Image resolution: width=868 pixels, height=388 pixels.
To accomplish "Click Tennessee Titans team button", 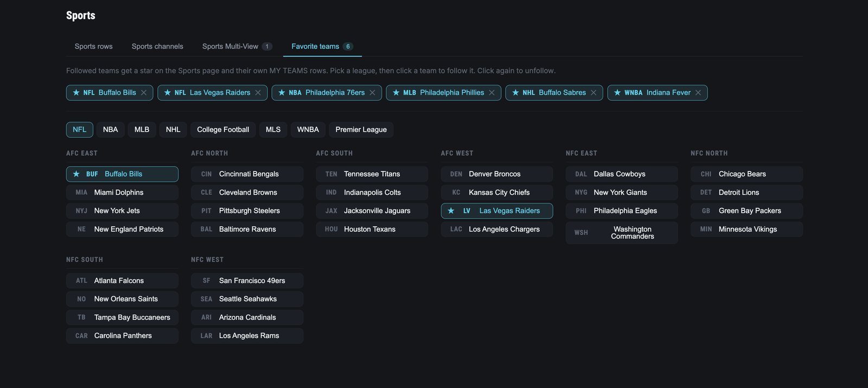I will click(x=372, y=174).
